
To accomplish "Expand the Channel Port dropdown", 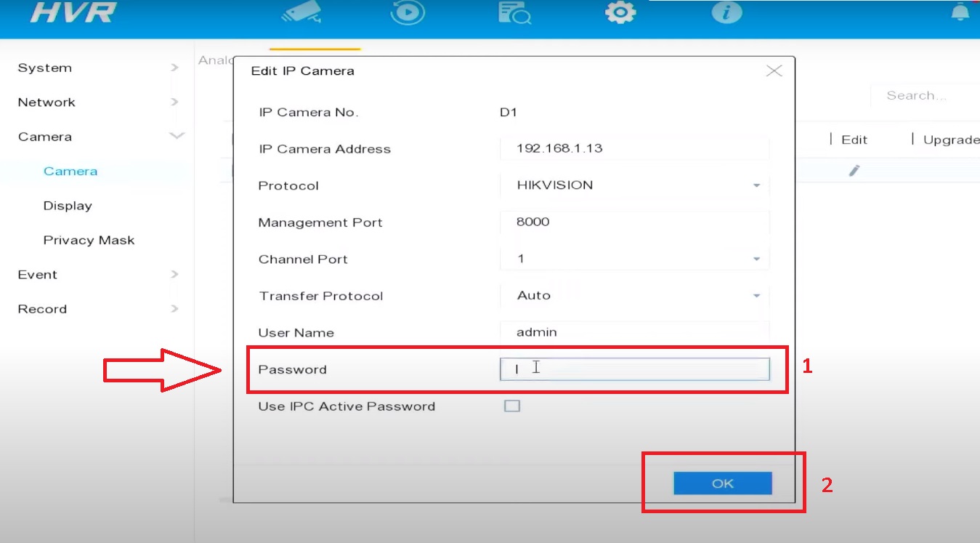I will (756, 259).
